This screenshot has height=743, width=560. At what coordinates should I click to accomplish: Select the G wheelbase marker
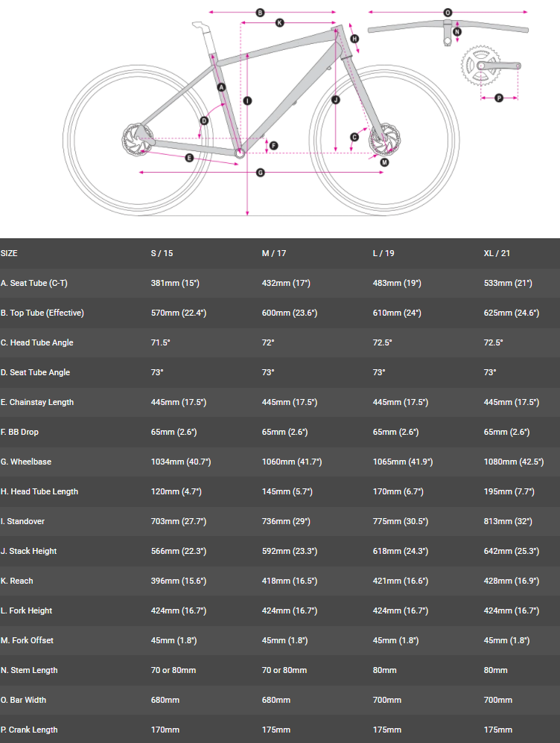point(260,173)
